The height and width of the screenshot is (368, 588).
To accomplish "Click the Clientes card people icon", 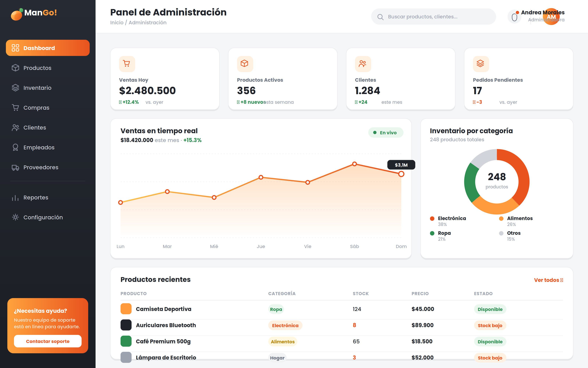I will (x=363, y=64).
